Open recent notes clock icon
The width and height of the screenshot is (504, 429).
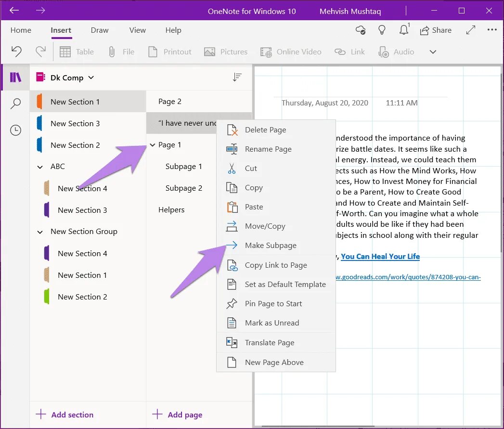point(15,130)
